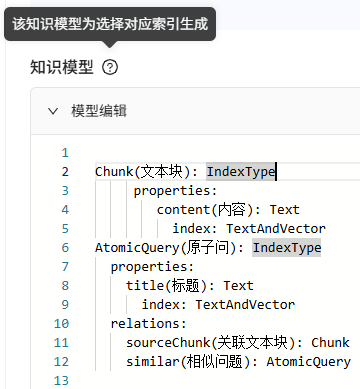Click line number 1 in the gutter

click(65, 153)
